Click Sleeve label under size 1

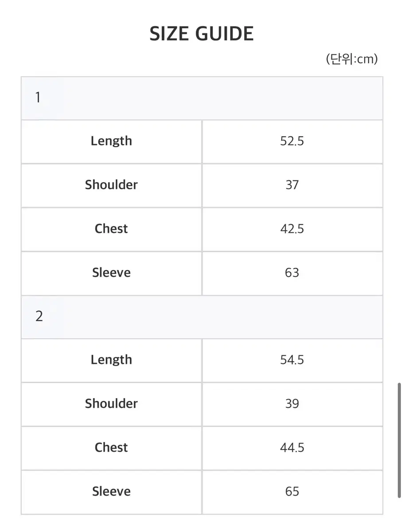coord(112,273)
